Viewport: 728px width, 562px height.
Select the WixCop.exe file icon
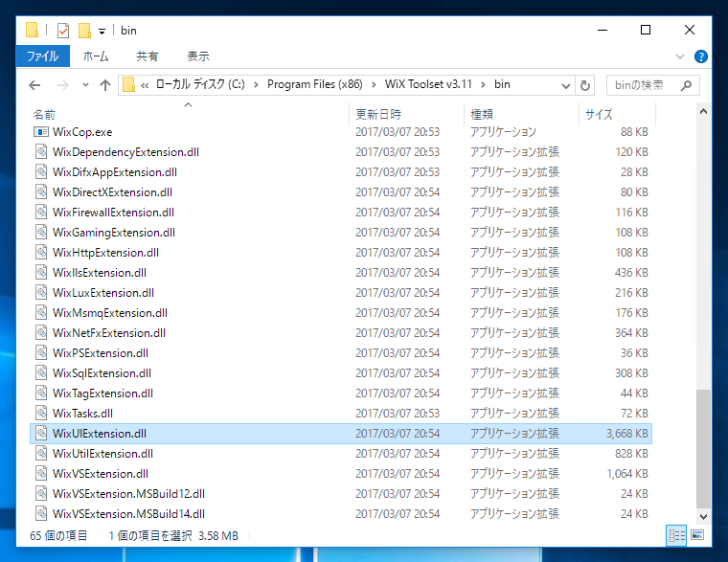click(x=41, y=132)
